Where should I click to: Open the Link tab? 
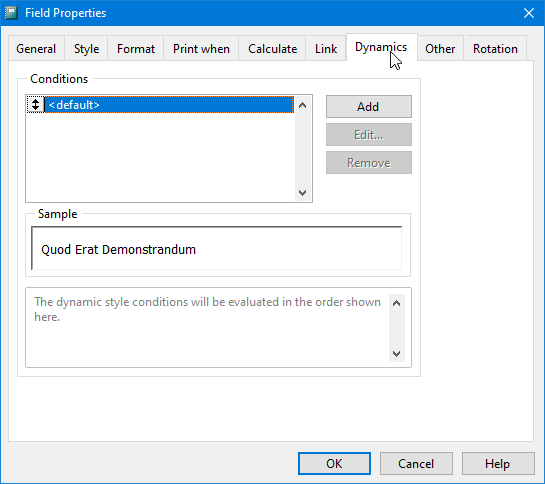tap(326, 49)
